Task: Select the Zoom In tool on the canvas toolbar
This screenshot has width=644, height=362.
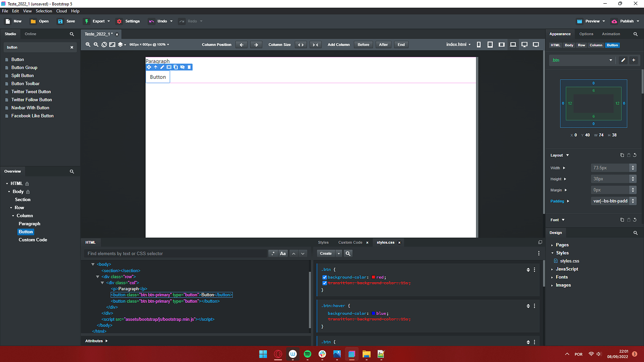Action: click(x=88, y=44)
